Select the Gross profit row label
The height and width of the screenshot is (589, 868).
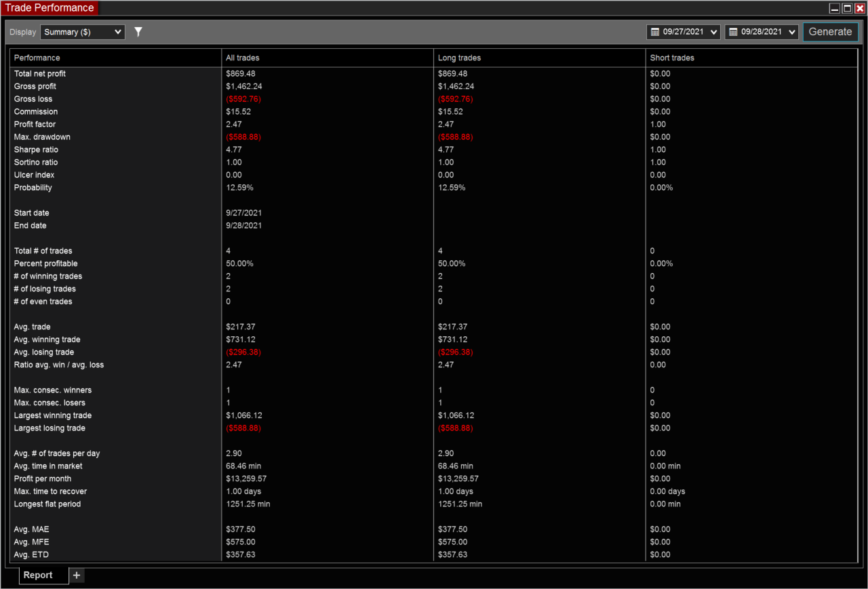coord(35,86)
